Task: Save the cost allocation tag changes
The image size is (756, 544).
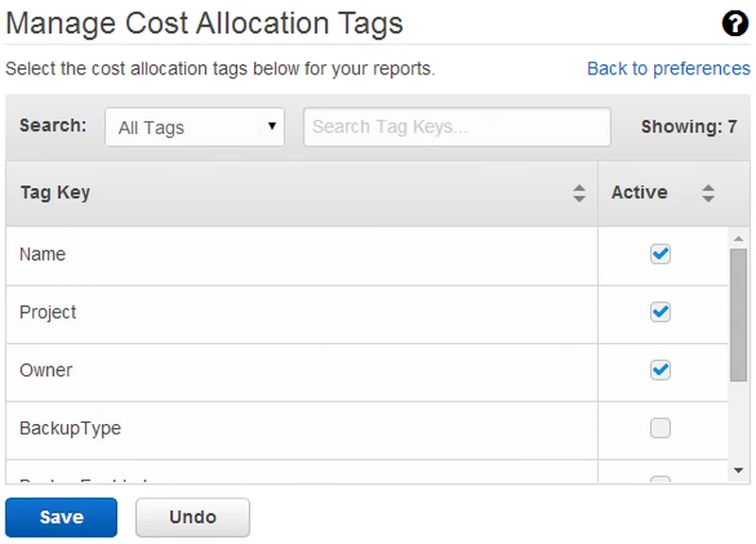Action: pyautogui.click(x=61, y=518)
